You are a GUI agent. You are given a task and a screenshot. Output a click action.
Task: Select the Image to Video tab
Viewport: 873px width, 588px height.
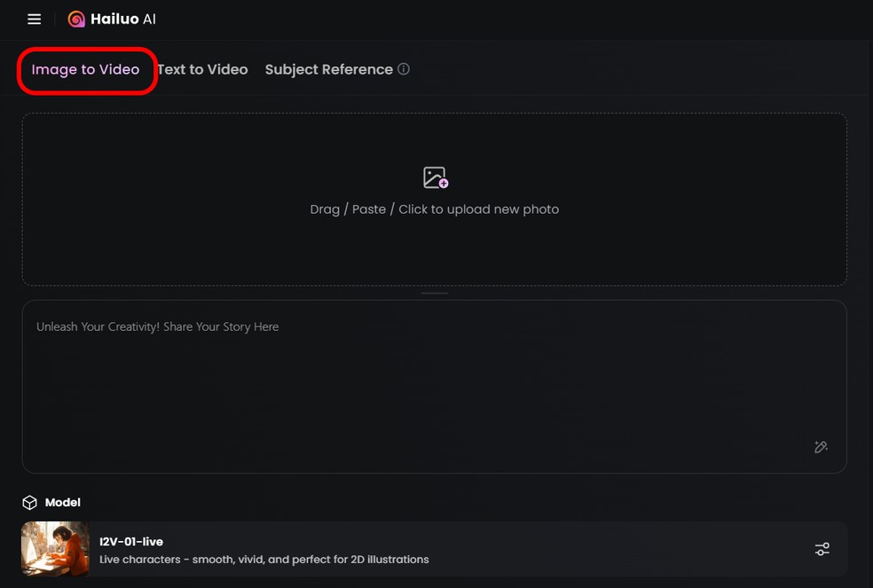(85, 69)
